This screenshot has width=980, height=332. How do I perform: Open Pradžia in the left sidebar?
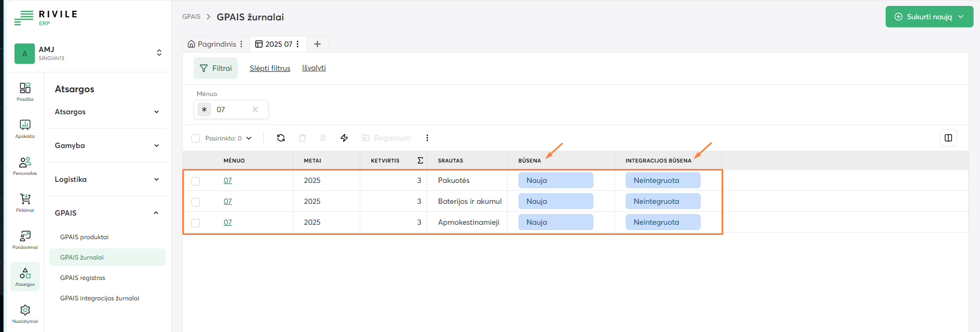[x=25, y=91]
